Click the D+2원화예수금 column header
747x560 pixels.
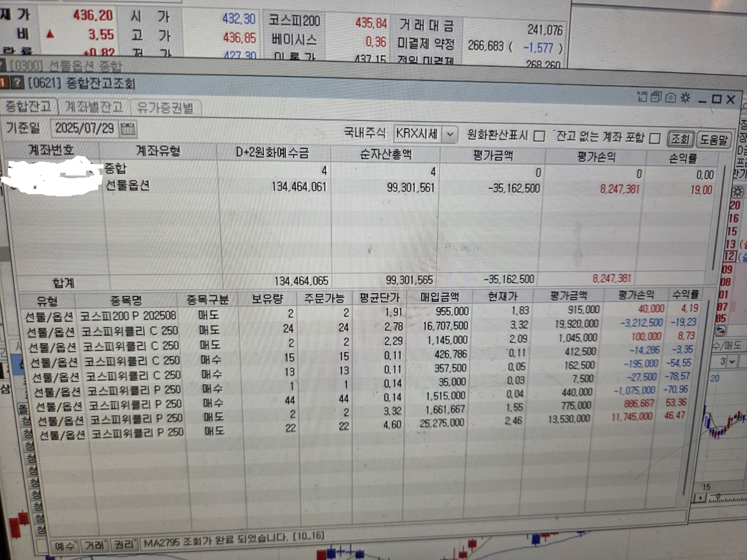pos(273,153)
